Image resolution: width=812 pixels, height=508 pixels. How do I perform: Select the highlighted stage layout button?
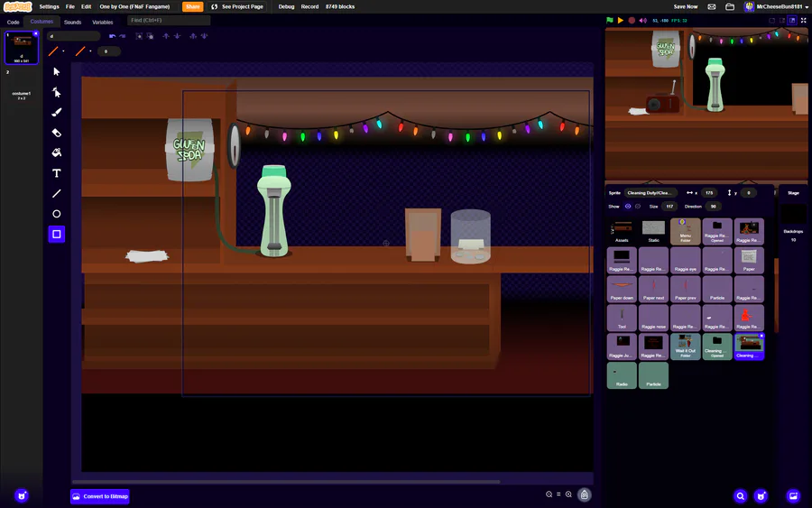click(792, 20)
